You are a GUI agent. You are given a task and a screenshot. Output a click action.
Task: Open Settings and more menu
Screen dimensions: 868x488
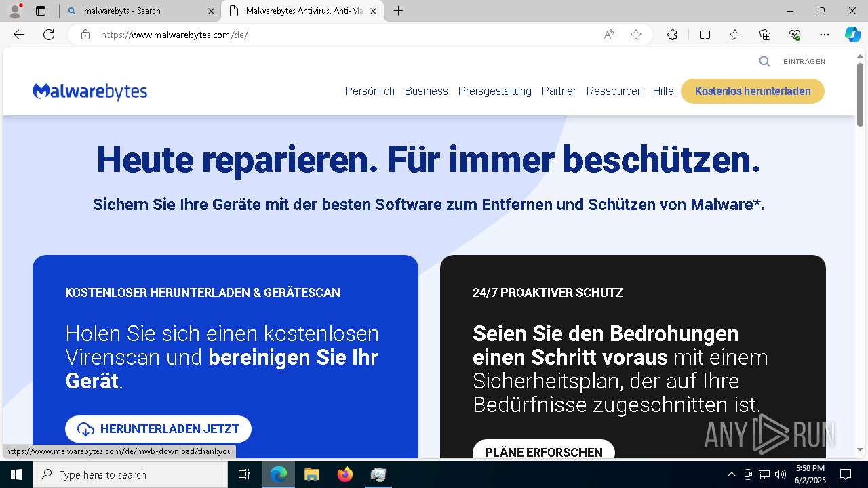(x=825, y=35)
